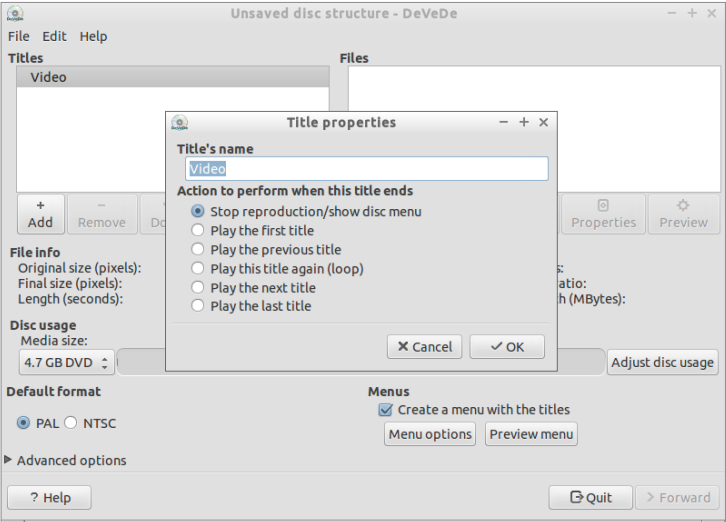Open the Edit menu
The height and width of the screenshot is (522, 726).
(x=54, y=36)
